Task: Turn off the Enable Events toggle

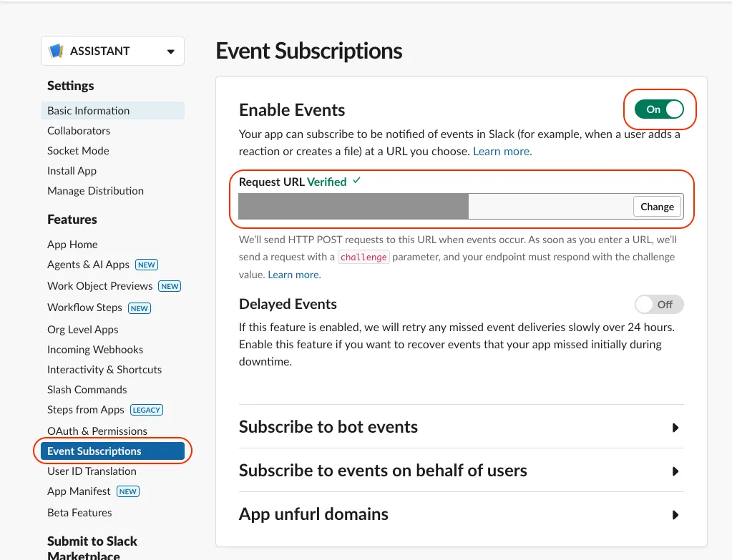Action: click(x=659, y=109)
